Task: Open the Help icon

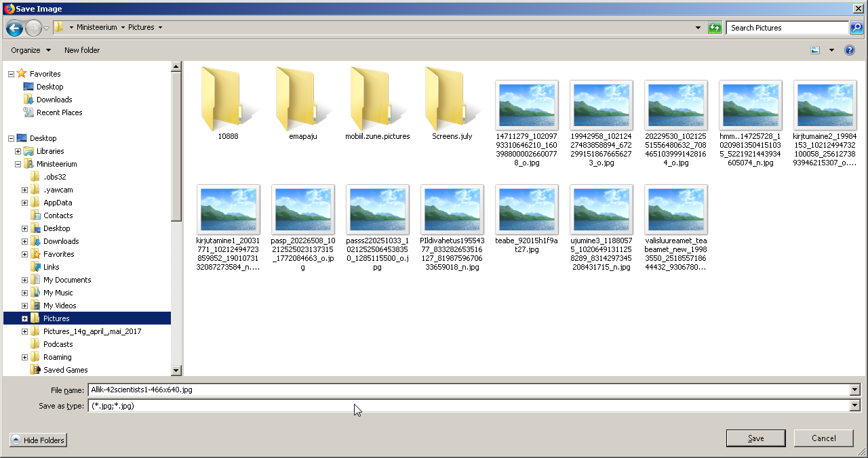Action: tap(849, 50)
